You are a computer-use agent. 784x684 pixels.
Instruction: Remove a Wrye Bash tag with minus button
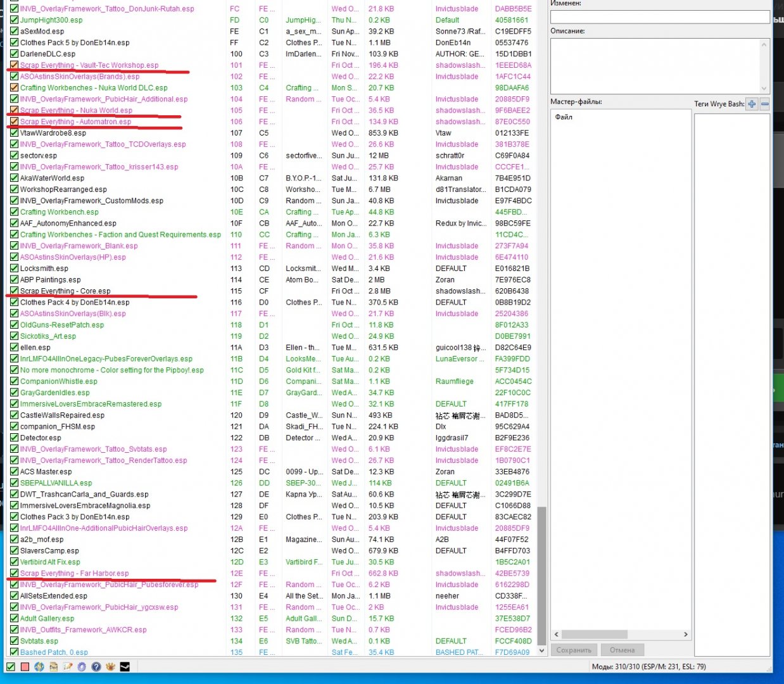click(765, 104)
